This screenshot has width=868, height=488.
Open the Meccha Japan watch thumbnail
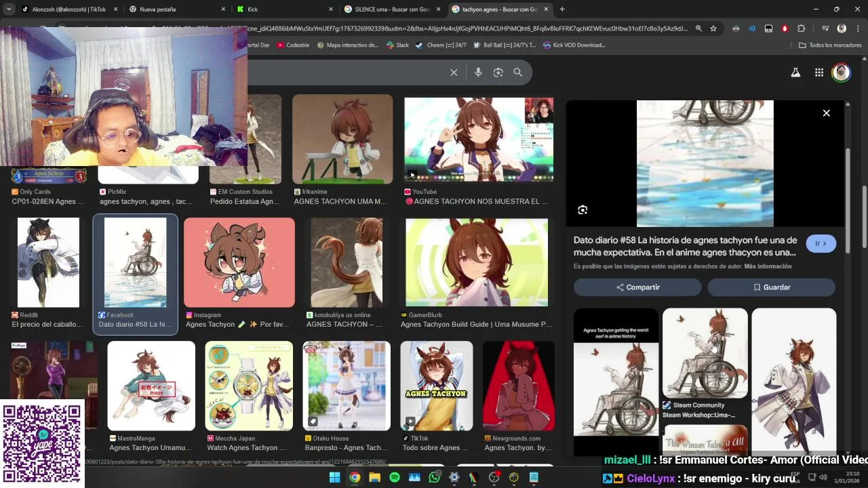[249, 386]
